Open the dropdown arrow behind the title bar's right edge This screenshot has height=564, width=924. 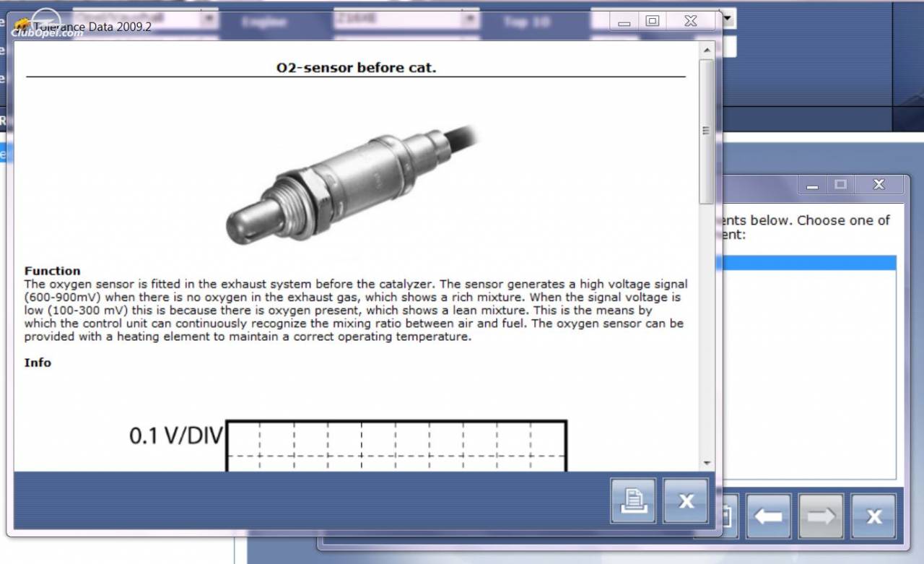pyautogui.click(x=728, y=18)
